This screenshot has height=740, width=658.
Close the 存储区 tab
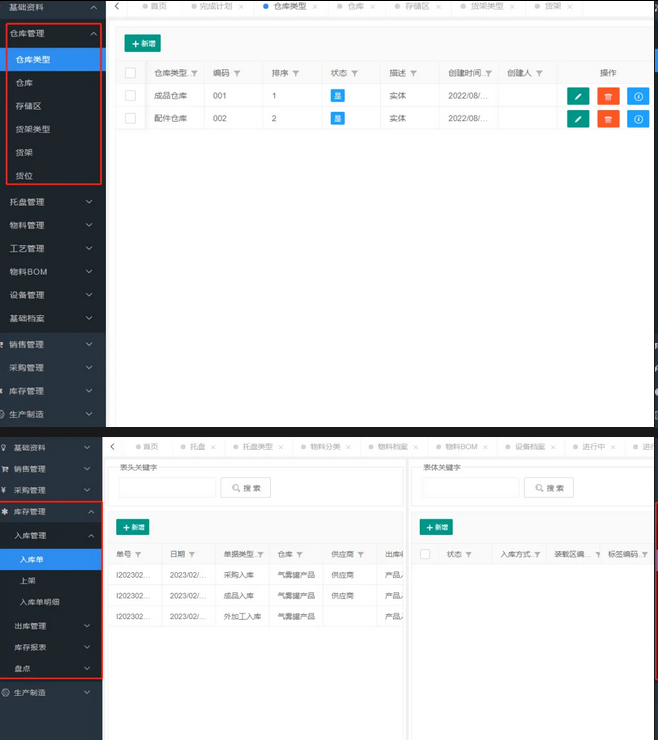439,7
